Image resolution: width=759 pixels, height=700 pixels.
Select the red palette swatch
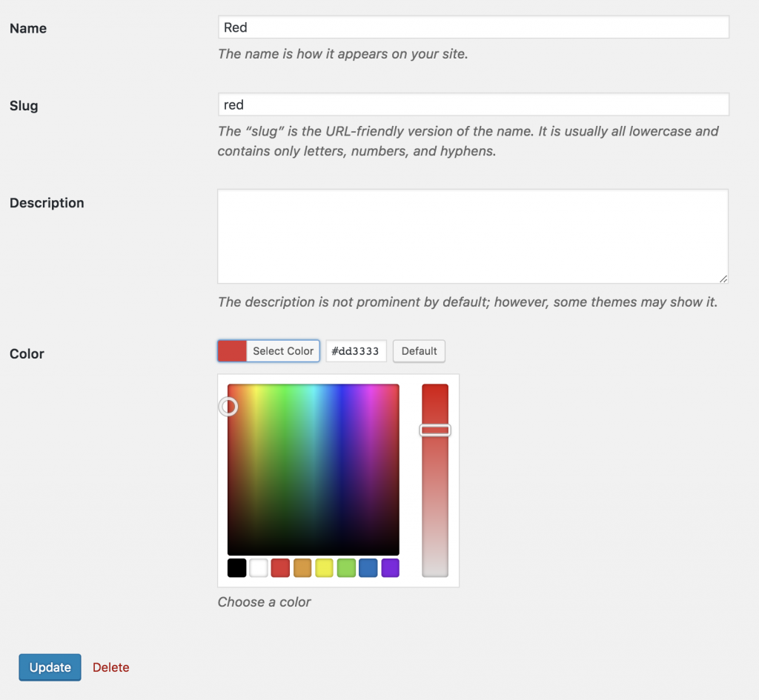tap(280, 568)
